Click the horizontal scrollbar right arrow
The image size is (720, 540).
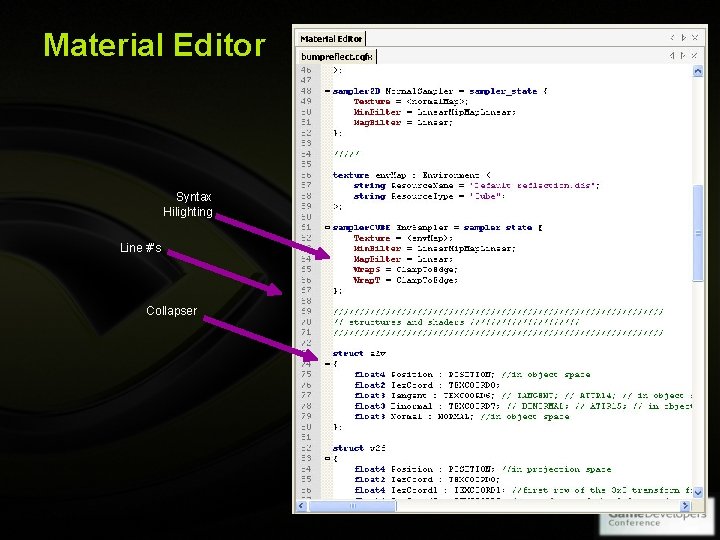(686, 506)
